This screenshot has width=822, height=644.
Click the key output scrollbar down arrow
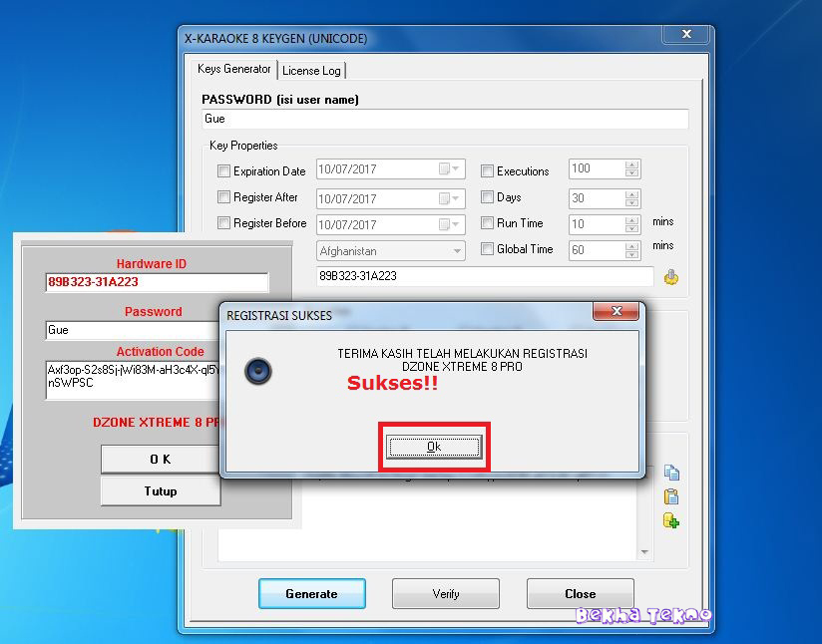644,552
